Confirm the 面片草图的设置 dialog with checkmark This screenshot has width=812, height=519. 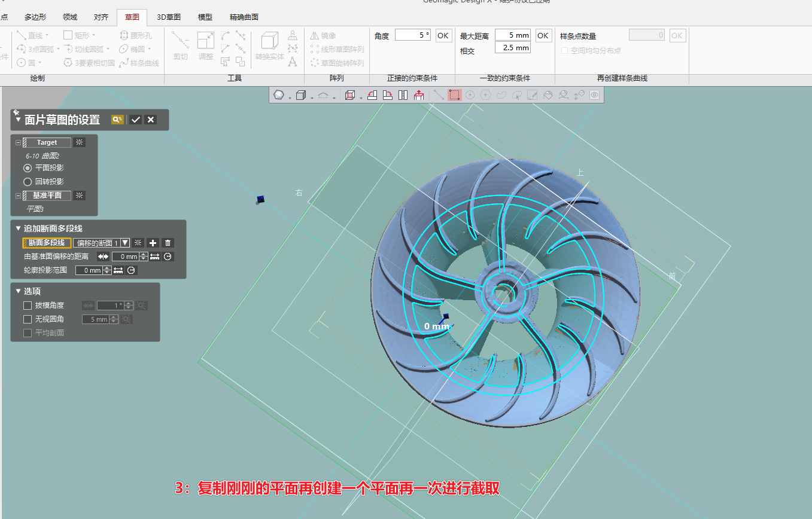135,120
